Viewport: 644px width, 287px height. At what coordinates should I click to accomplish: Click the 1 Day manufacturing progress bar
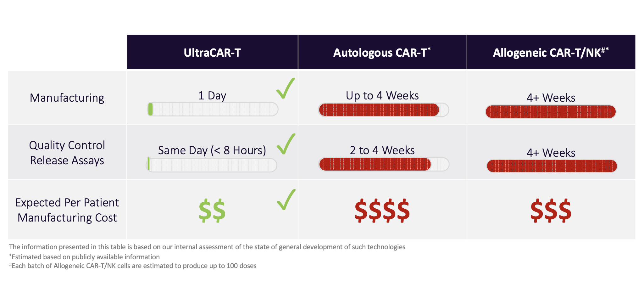tap(213, 109)
